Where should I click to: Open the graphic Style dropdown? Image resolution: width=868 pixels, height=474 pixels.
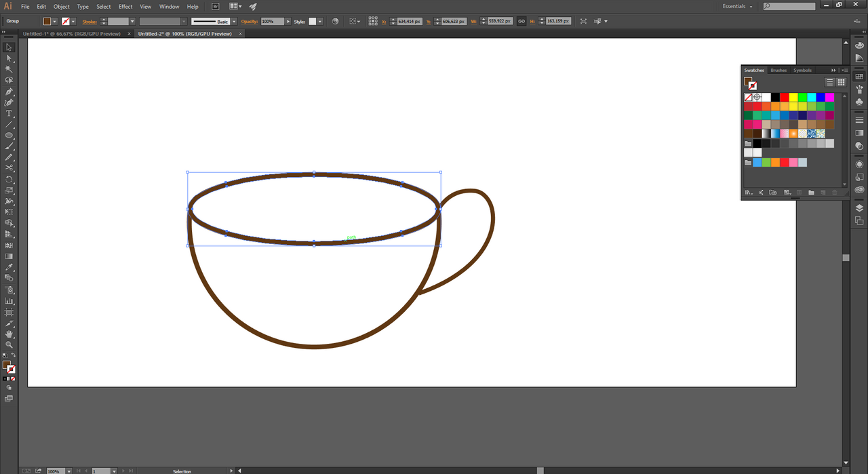pyautogui.click(x=321, y=22)
